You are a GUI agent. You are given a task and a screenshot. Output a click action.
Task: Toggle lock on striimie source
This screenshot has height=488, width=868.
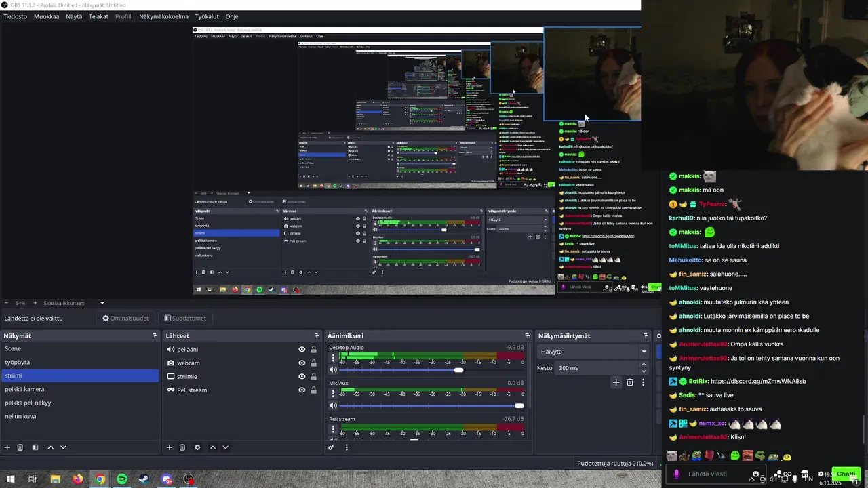pyautogui.click(x=313, y=376)
